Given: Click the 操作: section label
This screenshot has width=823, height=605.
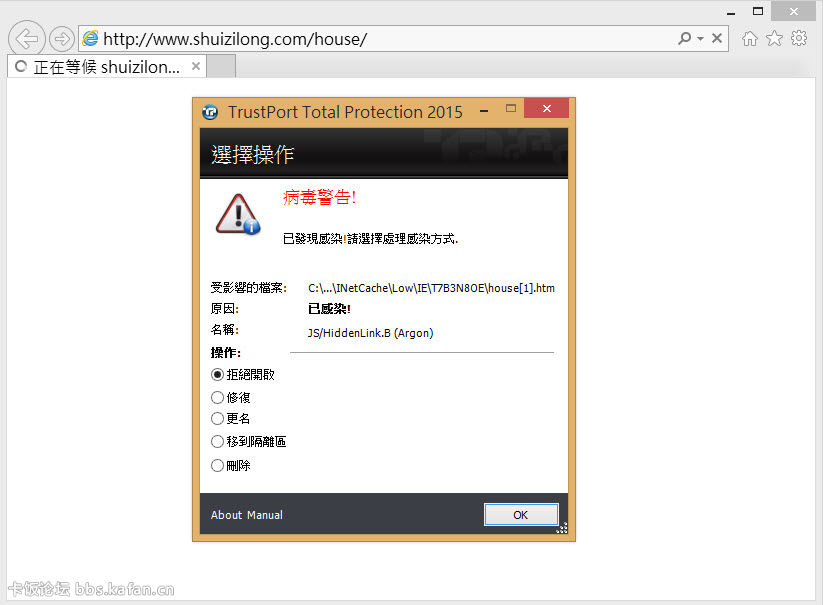Looking at the screenshot, I should [226, 353].
